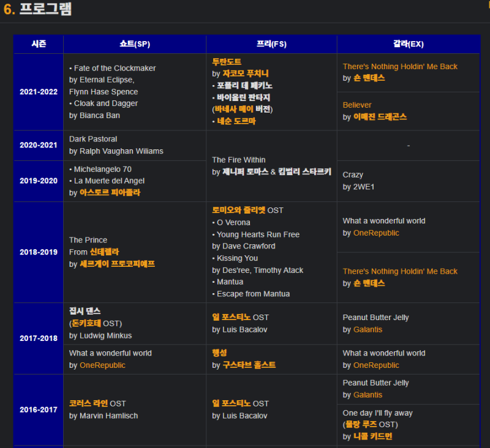Select the text Young Hearts Run Free
The width and height of the screenshot is (490, 448).
[x=258, y=234]
